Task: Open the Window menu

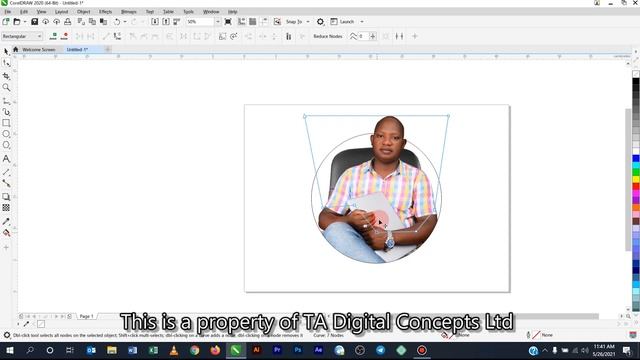Action: [211, 12]
